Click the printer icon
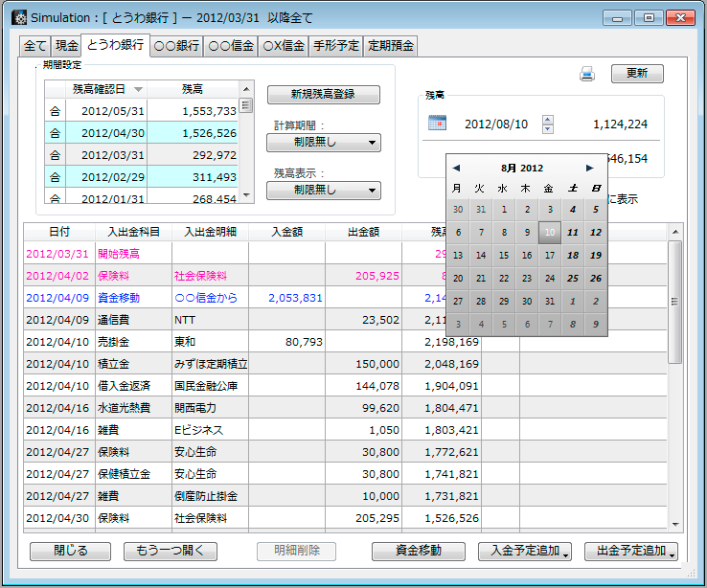707x588 pixels. [587, 74]
